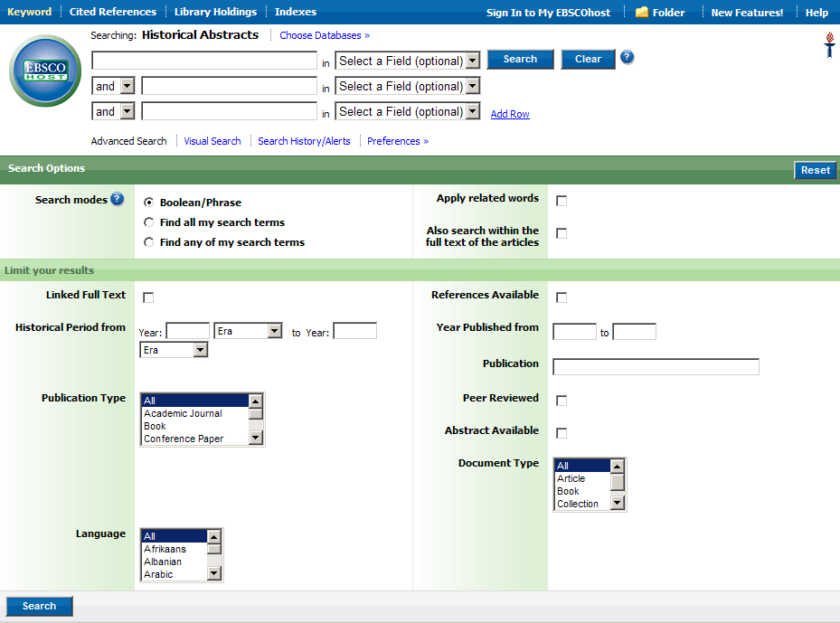The height and width of the screenshot is (623, 840).
Task: Open Cited References tab
Action: point(113,12)
